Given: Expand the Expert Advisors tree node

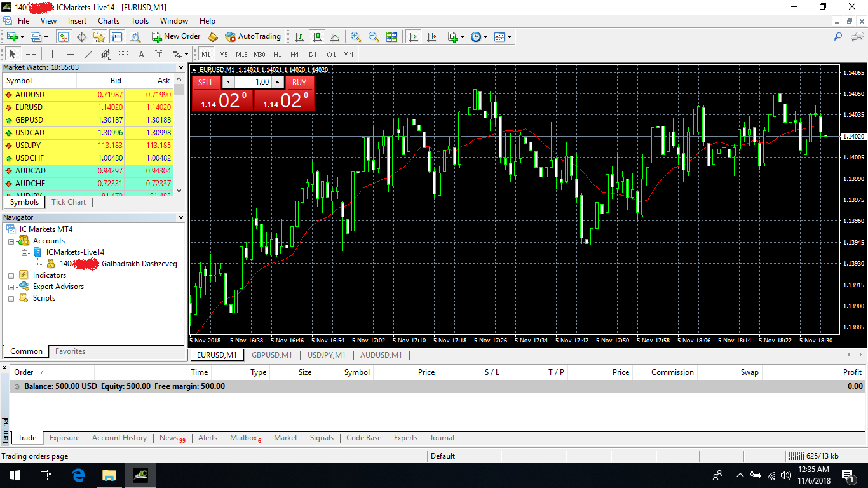Looking at the screenshot, I should [11, 287].
